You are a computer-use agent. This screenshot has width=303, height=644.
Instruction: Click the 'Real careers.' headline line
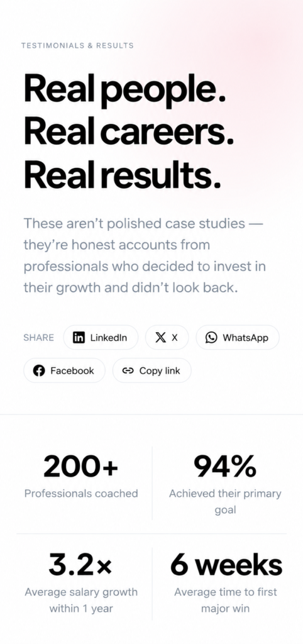pyautogui.click(x=129, y=132)
